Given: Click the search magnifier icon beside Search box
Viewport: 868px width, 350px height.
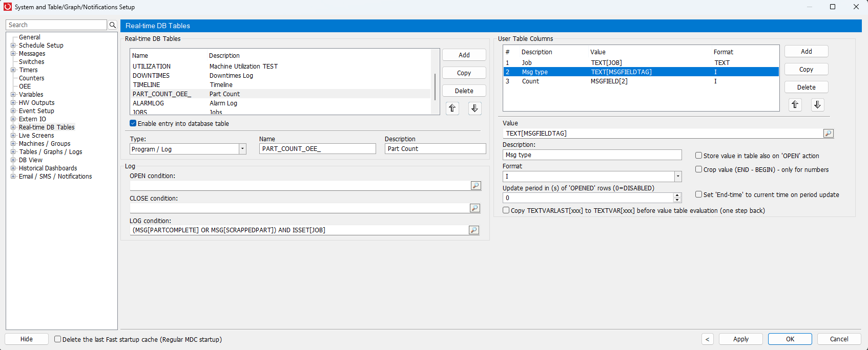Looking at the screenshot, I should [113, 25].
